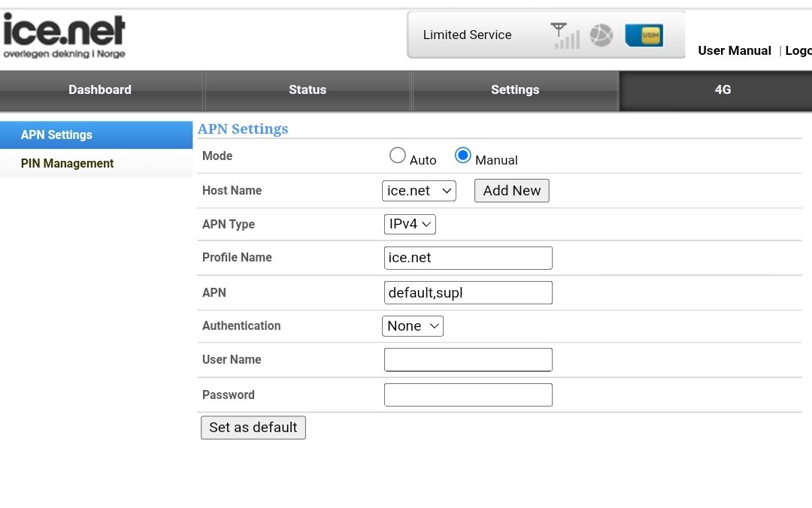Viewport: 812px width, 508px height.
Task: Open PIN Management in sidebar
Action: click(x=96, y=164)
